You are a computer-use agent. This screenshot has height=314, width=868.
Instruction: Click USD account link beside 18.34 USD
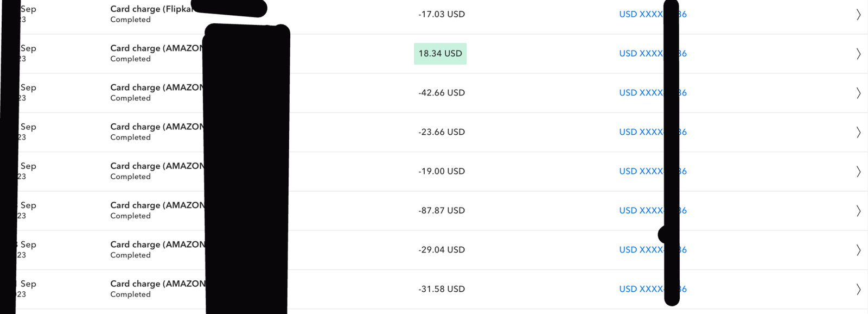pos(641,53)
